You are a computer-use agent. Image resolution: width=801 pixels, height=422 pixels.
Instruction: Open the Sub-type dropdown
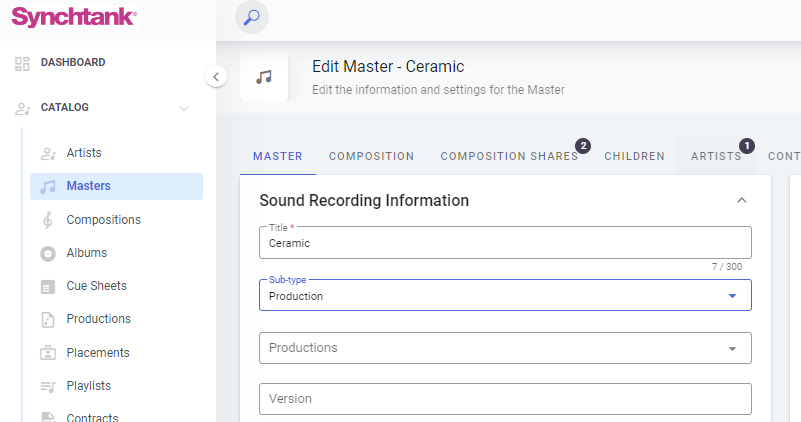(x=505, y=295)
